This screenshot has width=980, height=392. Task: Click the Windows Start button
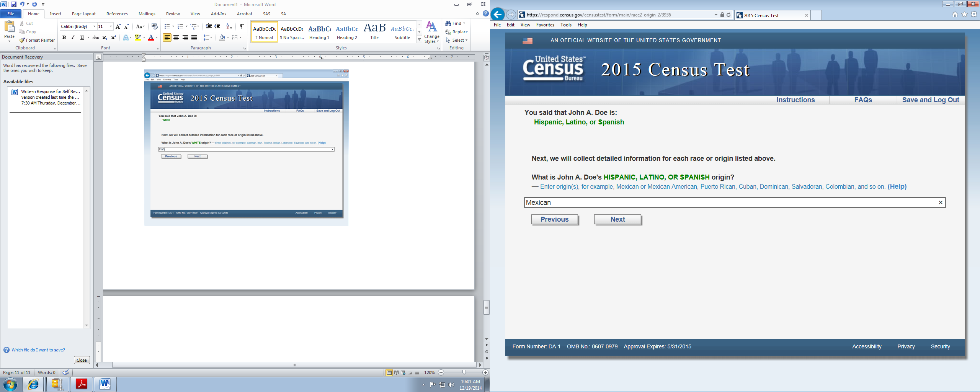(x=10, y=384)
